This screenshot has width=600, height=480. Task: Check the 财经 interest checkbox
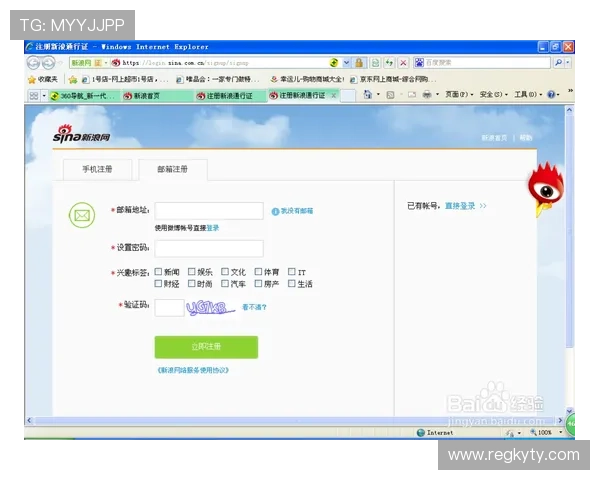[158, 283]
